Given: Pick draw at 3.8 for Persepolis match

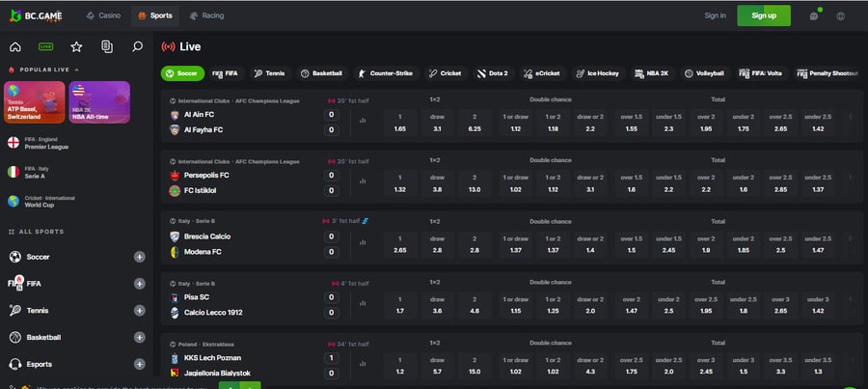Looking at the screenshot, I should pyautogui.click(x=437, y=184).
